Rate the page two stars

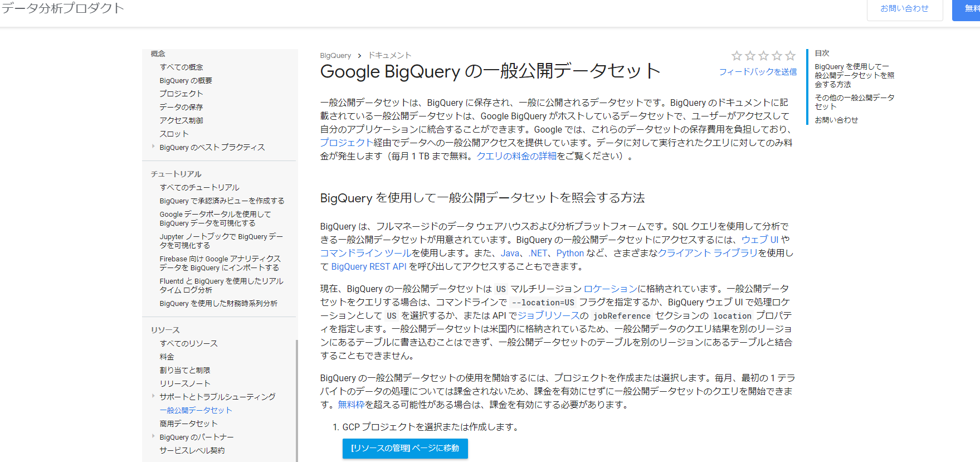coord(750,56)
